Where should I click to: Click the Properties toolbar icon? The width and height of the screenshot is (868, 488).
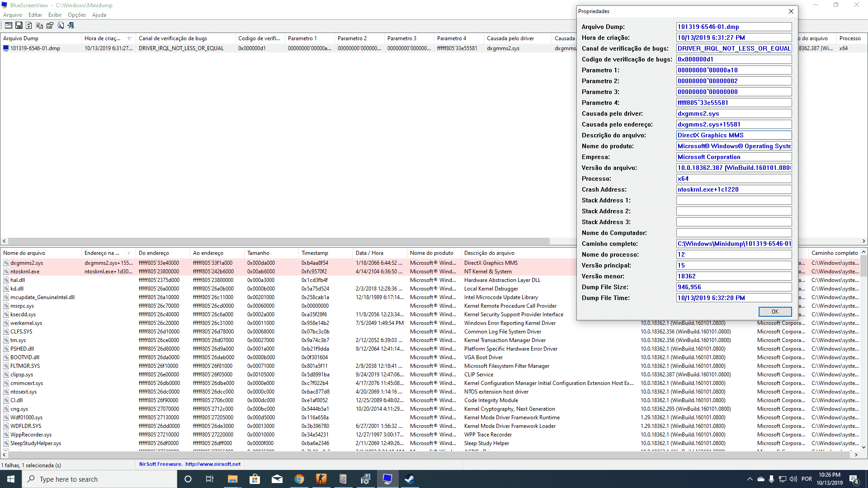coord(50,26)
